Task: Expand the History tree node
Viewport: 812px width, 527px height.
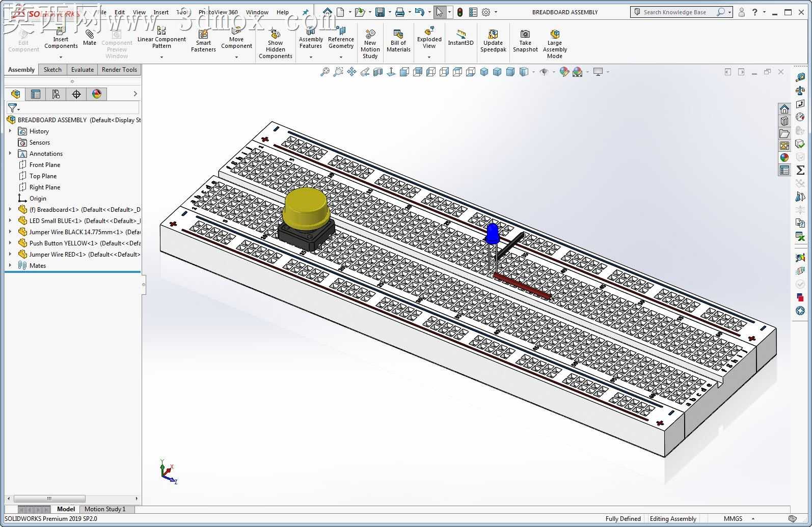Action: [x=10, y=131]
